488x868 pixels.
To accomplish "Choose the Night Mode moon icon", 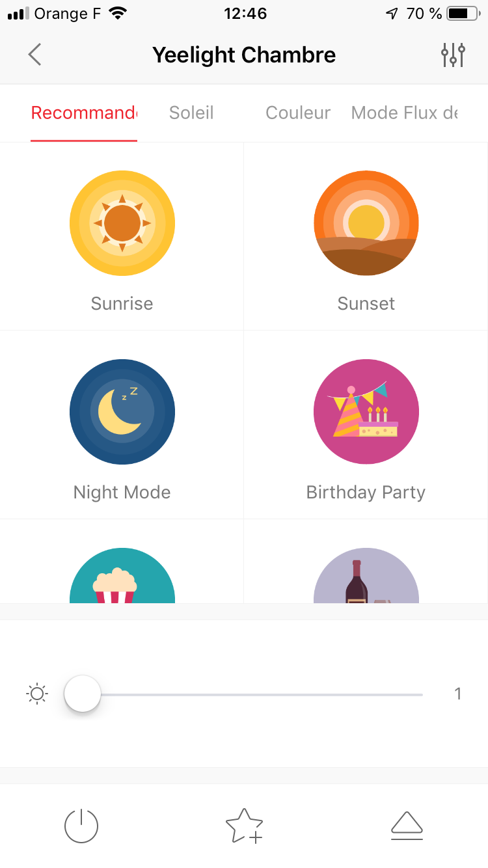I will click(x=122, y=412).
